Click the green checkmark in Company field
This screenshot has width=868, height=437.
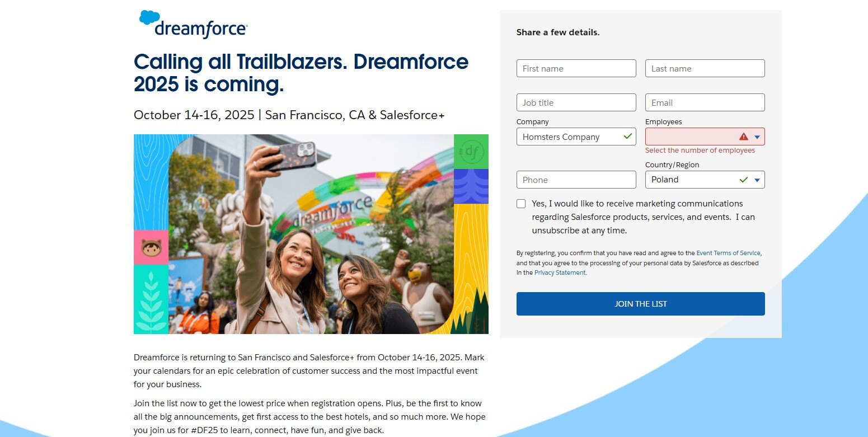tap(628, 136)
